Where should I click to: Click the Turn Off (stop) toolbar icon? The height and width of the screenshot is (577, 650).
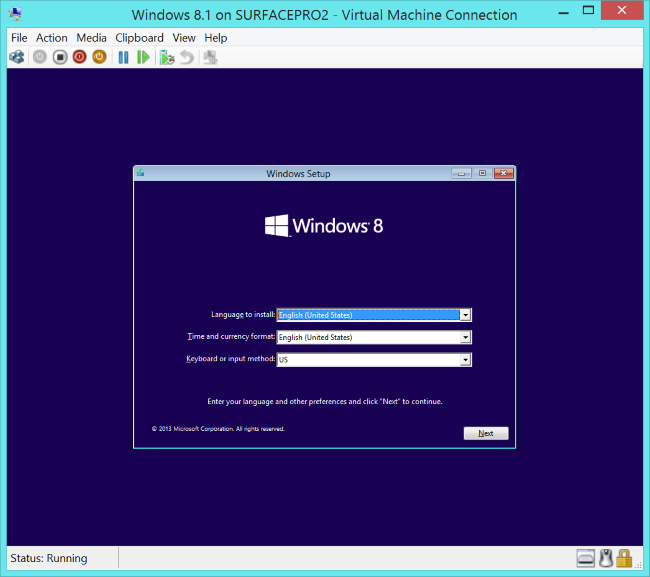point(60,57)
